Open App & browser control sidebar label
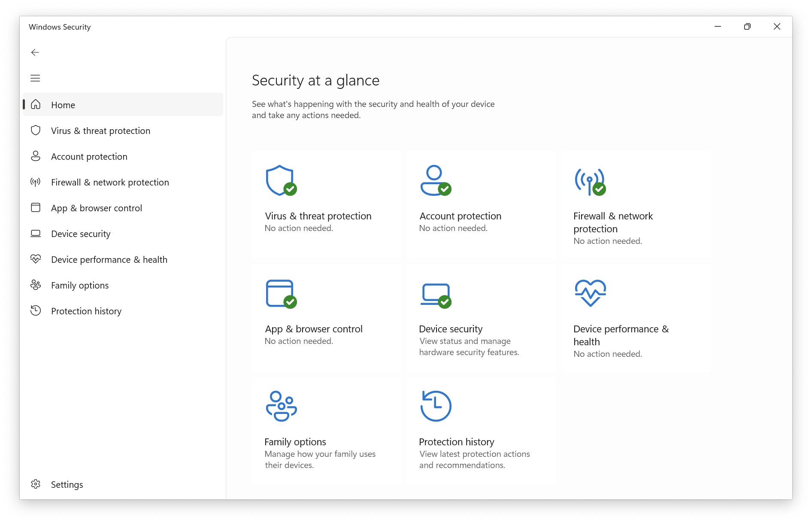This screenshot has height=523, width=812. (96, 208)
